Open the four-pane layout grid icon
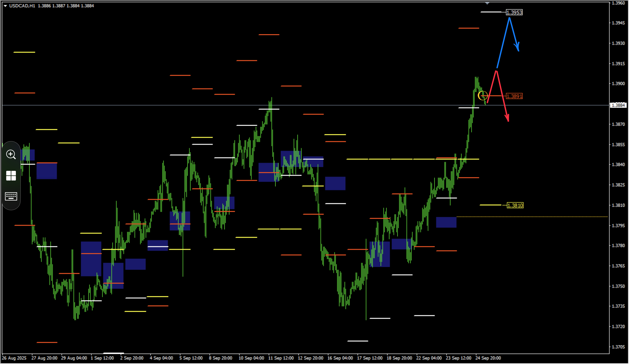This screenshot has height=364, width=629. coord(11,176)
